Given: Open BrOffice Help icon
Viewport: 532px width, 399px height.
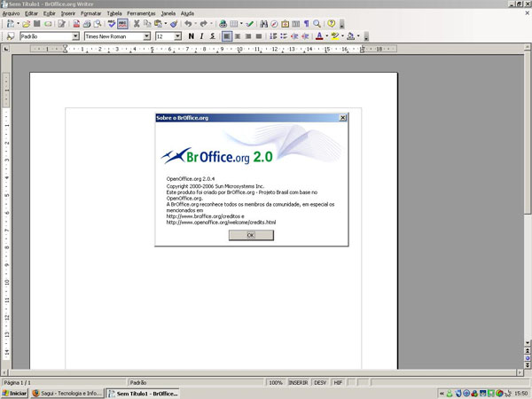Looking at the screenshot, I should point(331,24).
